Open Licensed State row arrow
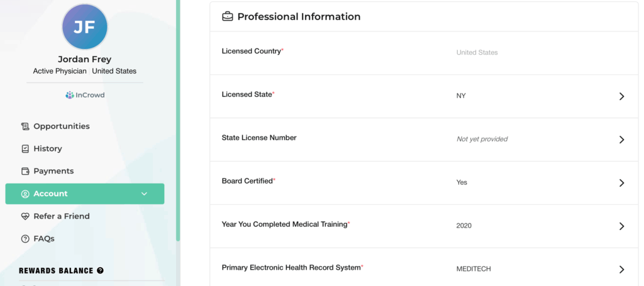Viewport: 644px width, 286px height. tap(621, 96)
